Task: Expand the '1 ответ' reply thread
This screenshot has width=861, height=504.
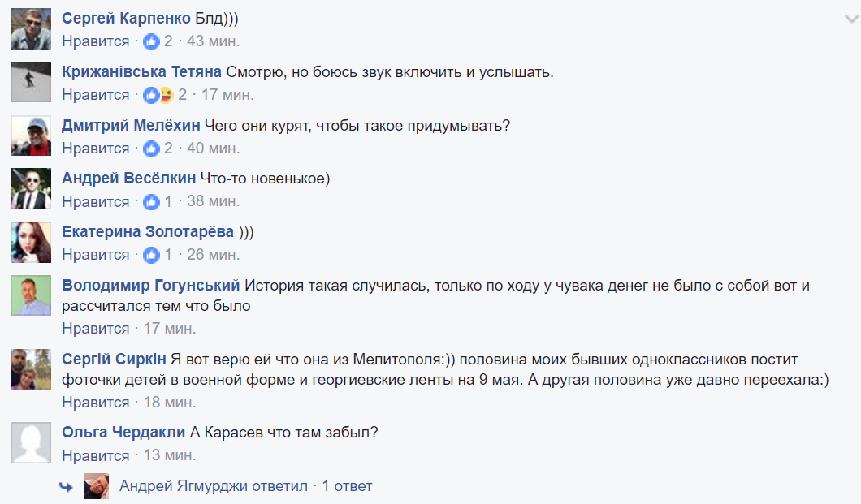Action: coord(347,486)
